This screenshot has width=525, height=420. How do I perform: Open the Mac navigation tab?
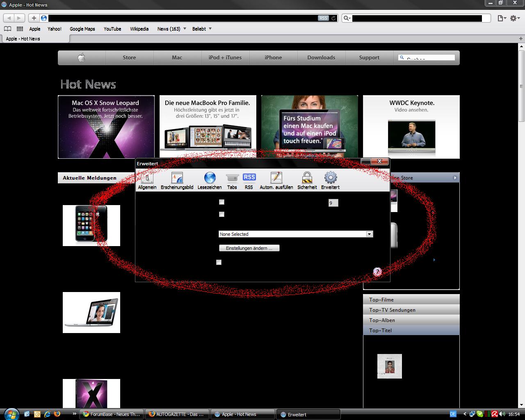point(177,57)
